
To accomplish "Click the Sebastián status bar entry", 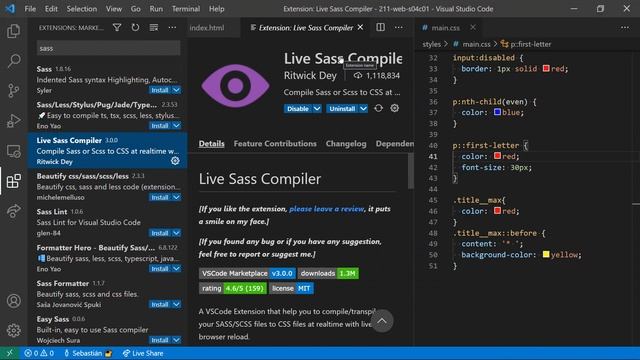I will click(x=87, y=353).
